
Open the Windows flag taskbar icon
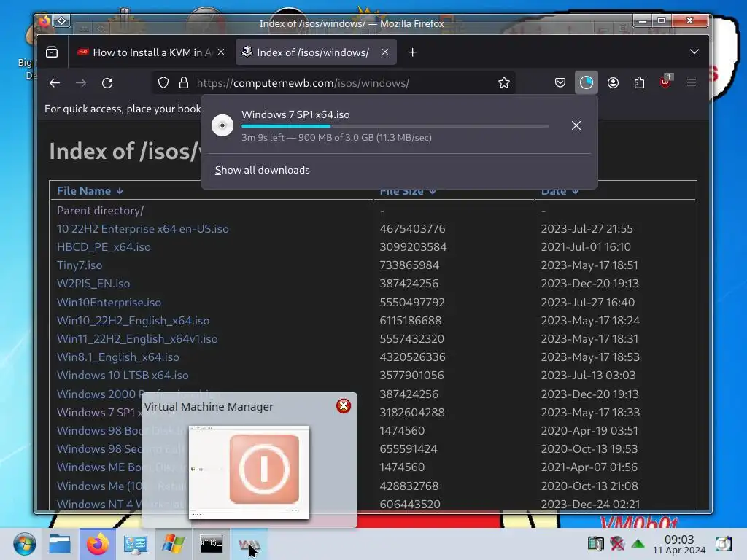point(173,544)
